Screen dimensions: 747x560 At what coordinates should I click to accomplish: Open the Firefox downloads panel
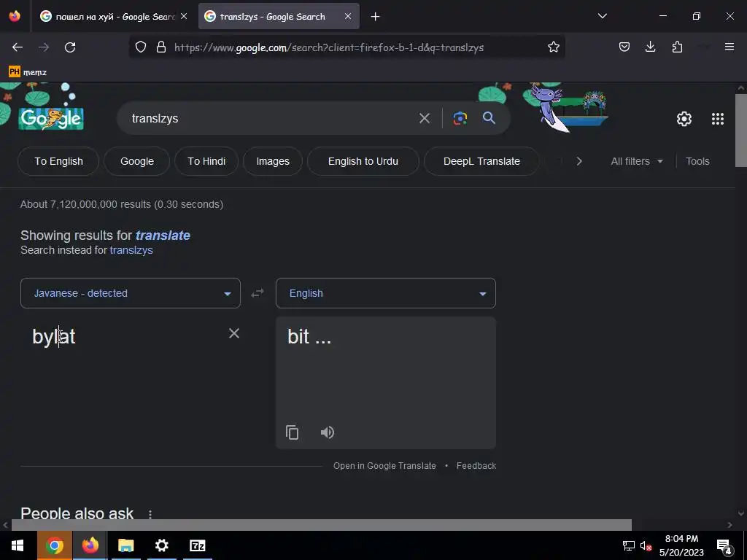coord(650,47)
